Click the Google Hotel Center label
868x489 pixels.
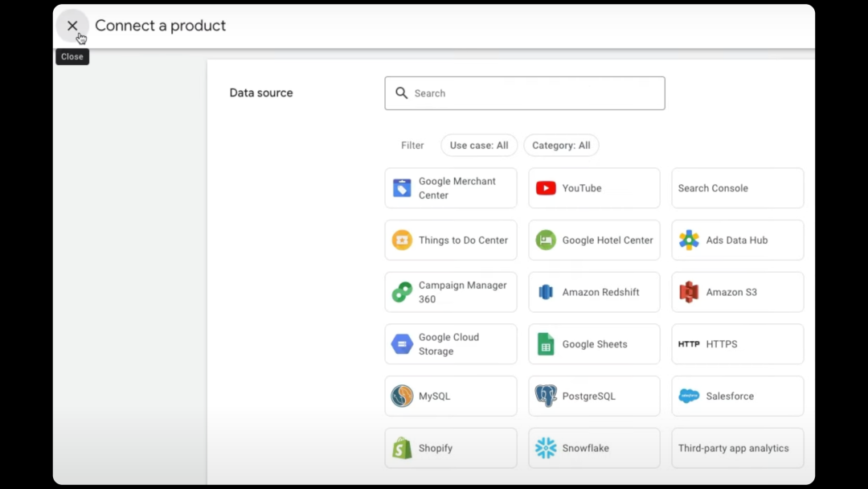click(608, 240)
